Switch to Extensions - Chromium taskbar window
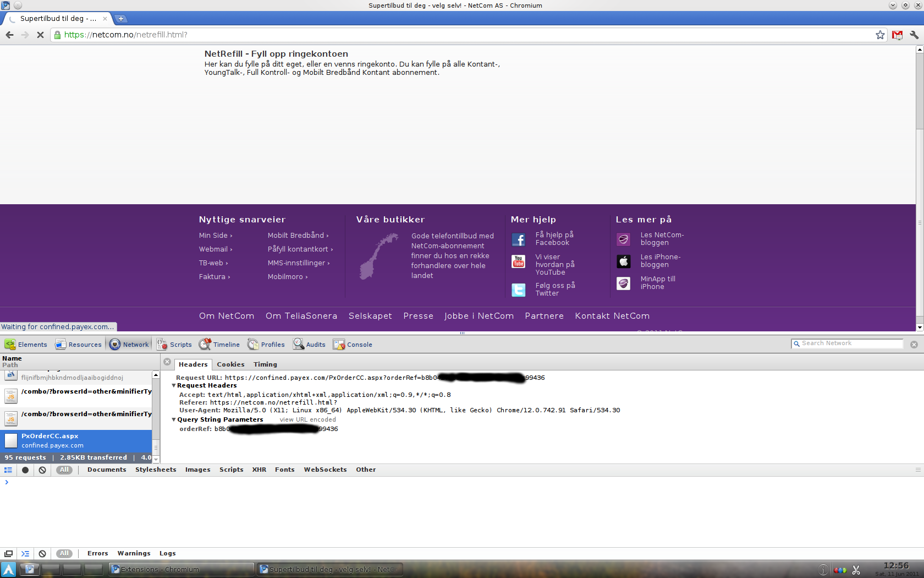 (182, 569)
